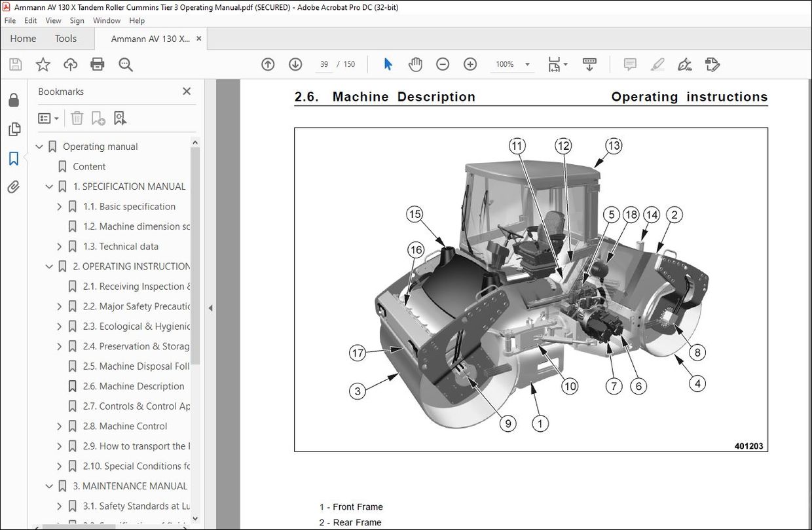
Task: Select the Hand tool for panning
Action: tap(415, 63)
